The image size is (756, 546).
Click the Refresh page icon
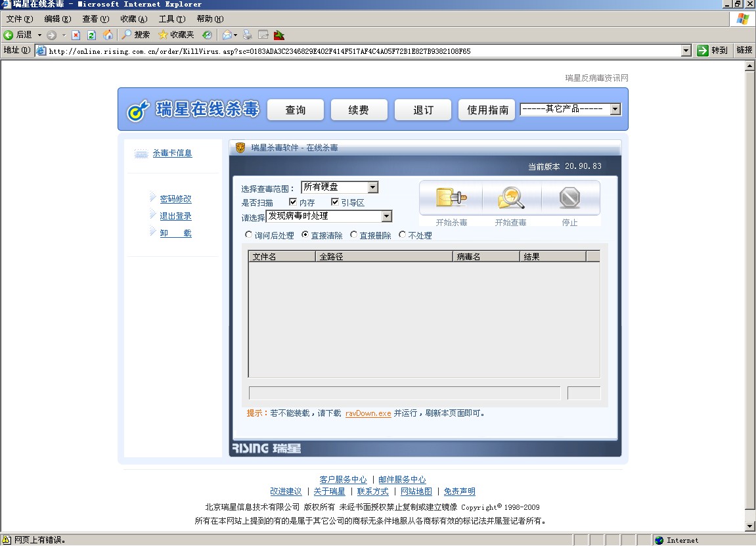(x=91, y=35)
